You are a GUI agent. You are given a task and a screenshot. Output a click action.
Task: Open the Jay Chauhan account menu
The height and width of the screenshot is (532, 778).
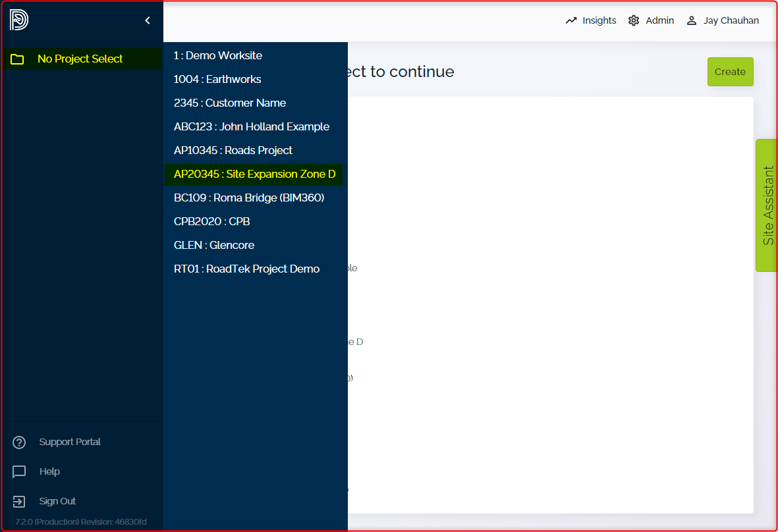[x=731, y=20]
